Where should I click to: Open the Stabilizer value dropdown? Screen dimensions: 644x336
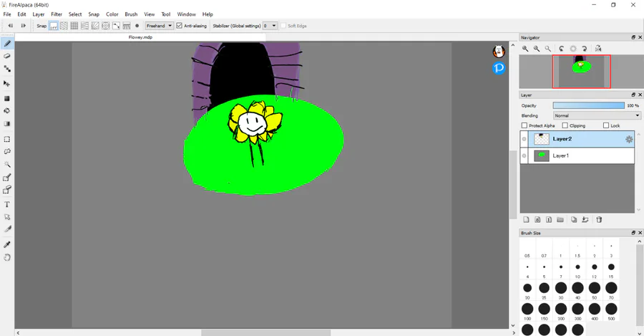pyautogui.click(x=270, y=26)
